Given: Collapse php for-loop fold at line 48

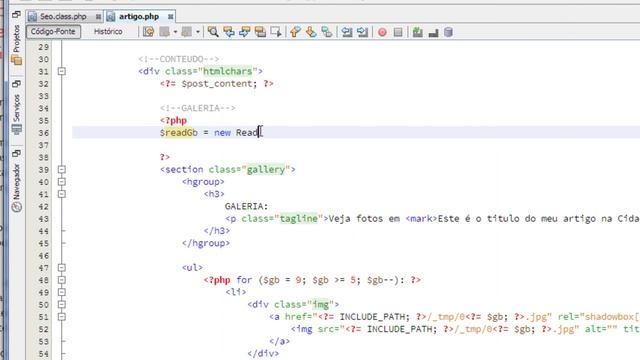Looking at the screenshot, I should pos(62,280).
